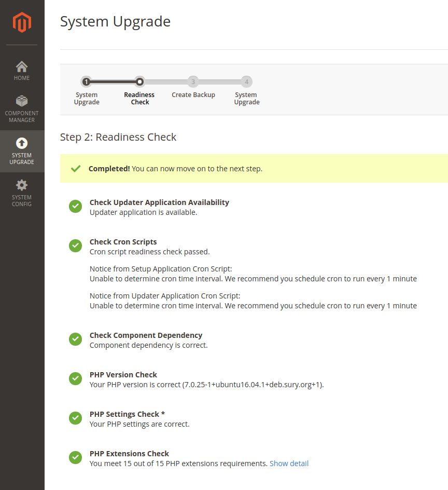Click the 'Step 2: Readiness Check' heading
The width and height of the screenshot is (448, 490).
118,137
